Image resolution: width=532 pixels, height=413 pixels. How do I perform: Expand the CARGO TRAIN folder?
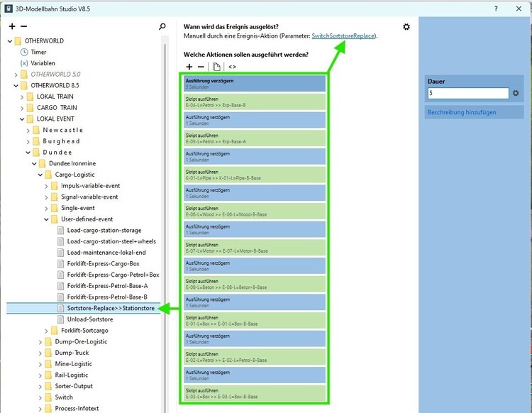pos(28,108)
